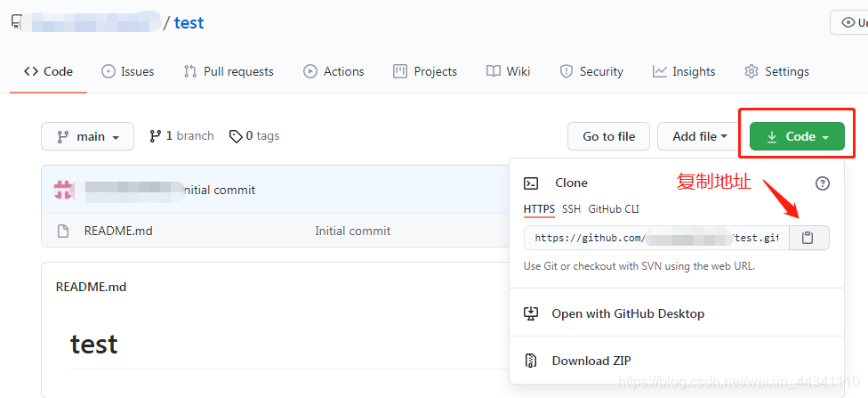The image size is (868, 398).
Task: Select the HTTPS clone option
Action: [539, 209]
